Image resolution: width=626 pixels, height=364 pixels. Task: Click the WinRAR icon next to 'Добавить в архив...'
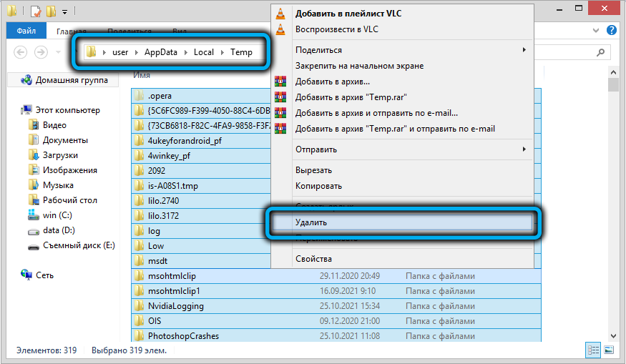pos(281,82)
